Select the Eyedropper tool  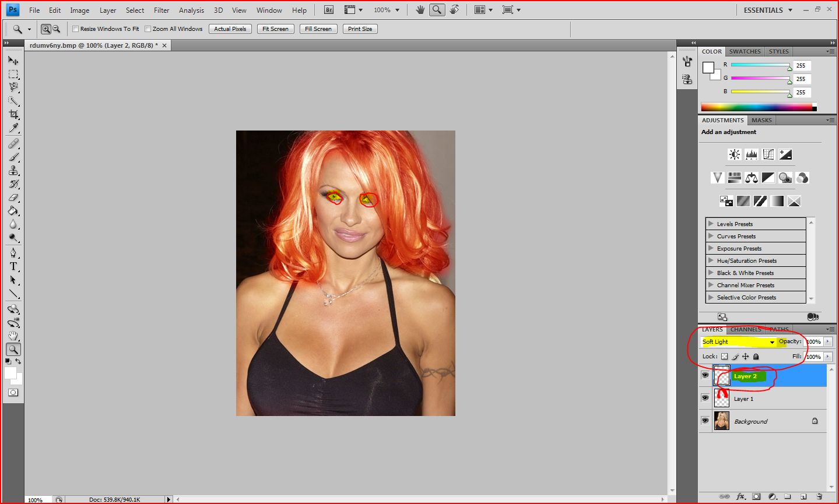pos(13,128)
